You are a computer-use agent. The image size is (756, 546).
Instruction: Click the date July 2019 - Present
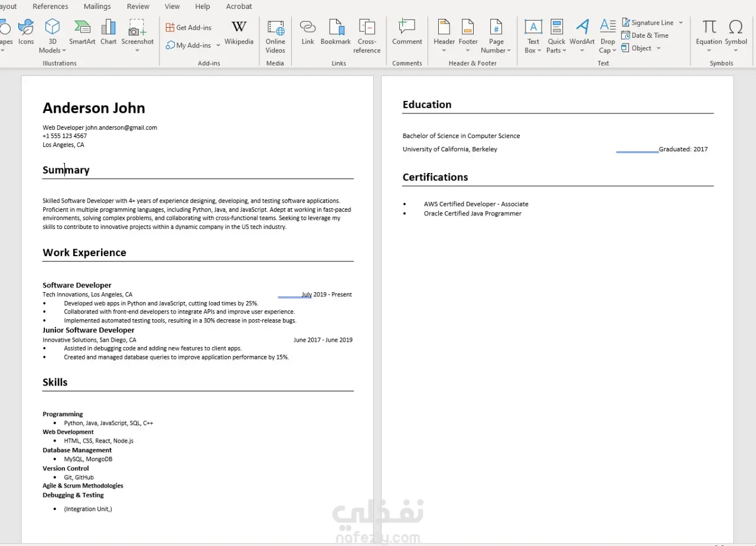coord(327,295)
